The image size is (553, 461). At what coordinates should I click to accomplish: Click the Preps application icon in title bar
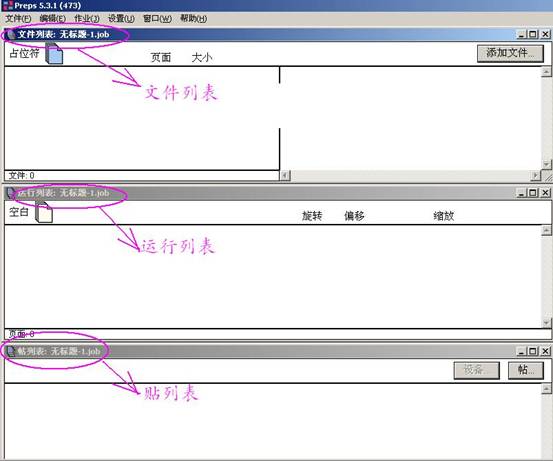point(6,5)
